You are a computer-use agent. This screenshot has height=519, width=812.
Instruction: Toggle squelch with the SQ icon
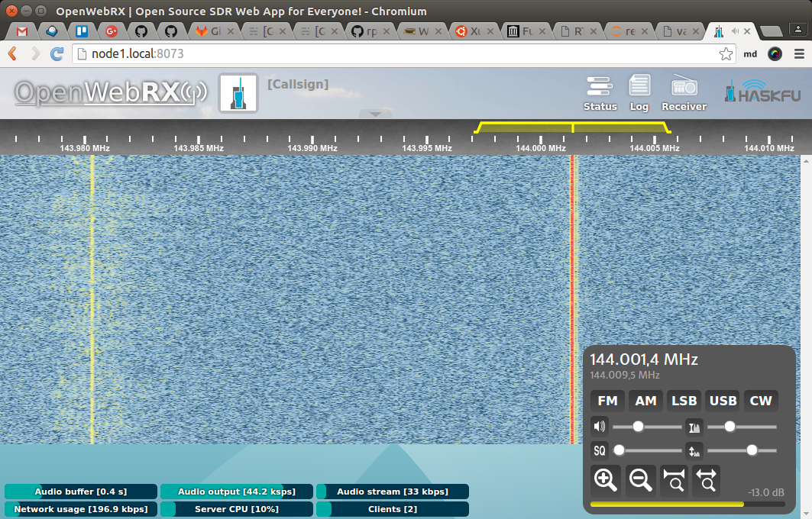tap(601, 450)
